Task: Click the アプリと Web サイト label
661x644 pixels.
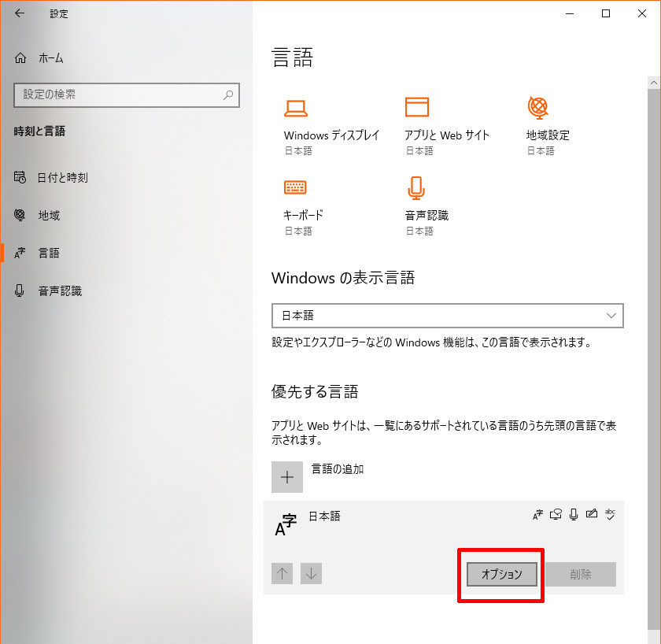Action: [x=447, y=135]
